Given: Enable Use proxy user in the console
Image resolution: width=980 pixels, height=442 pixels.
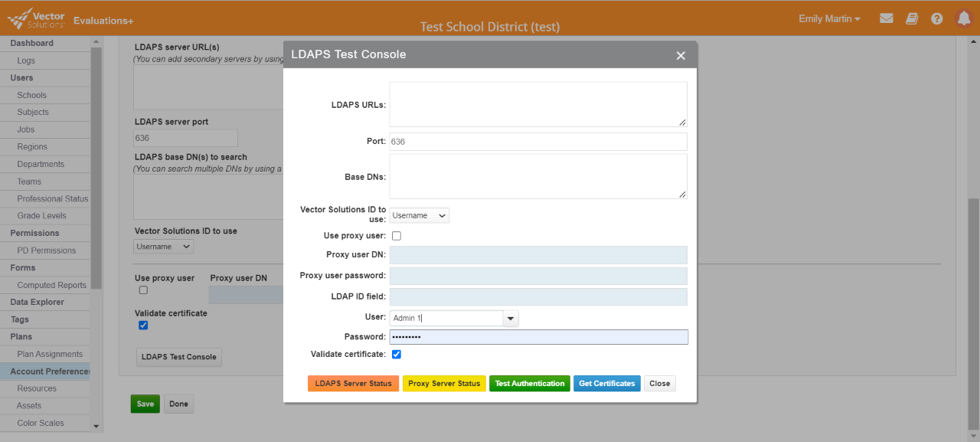Looking at the screenshot, I should (396, 235).
